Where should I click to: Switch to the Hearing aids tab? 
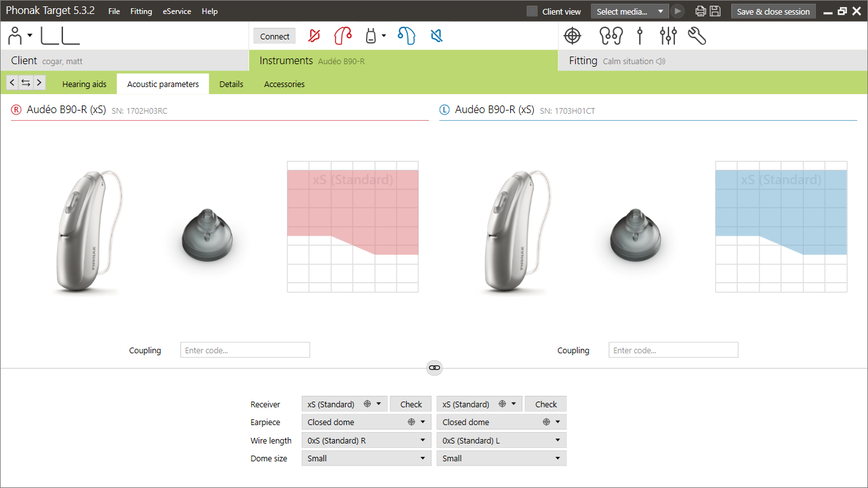coord(85,84)
